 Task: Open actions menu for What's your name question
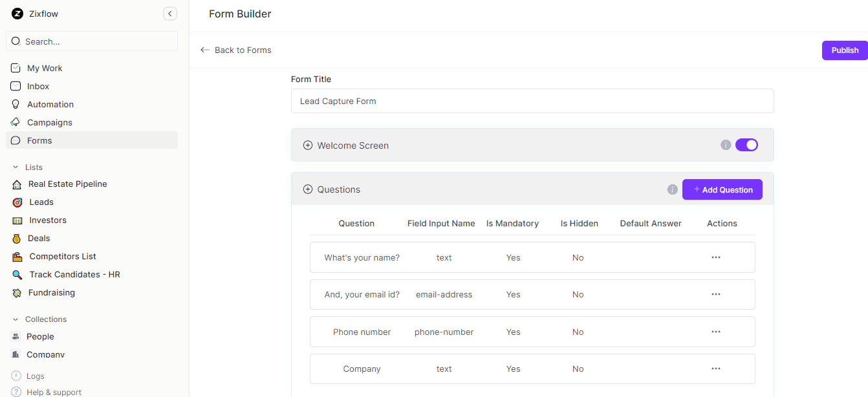coord(716,257)
